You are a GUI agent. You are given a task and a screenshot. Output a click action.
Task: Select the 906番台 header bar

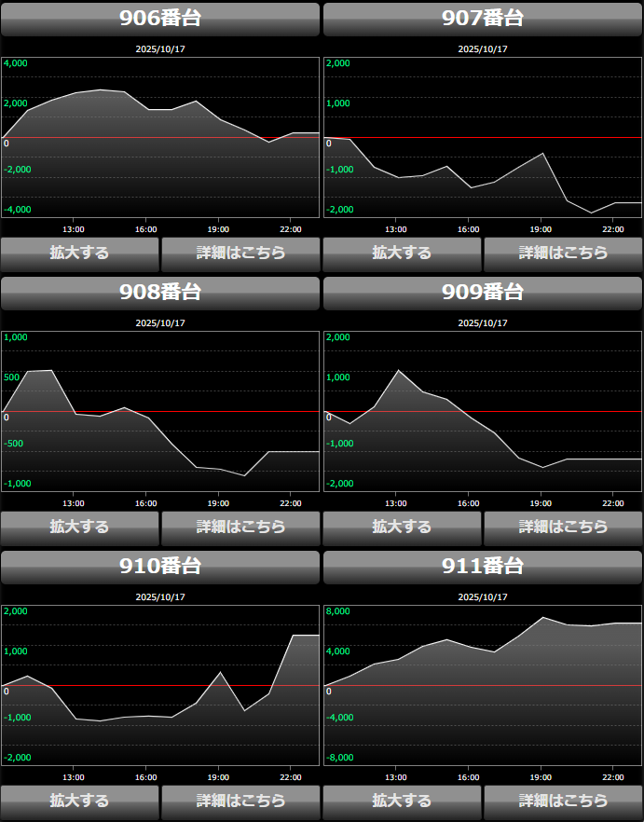tap(160, 19)
